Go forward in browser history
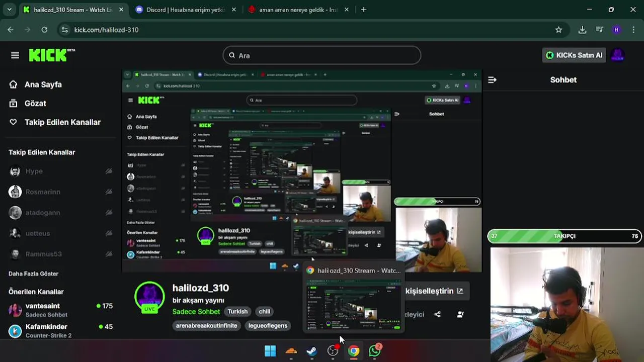The height and width of the screenshot is (362, 644). 28,30
